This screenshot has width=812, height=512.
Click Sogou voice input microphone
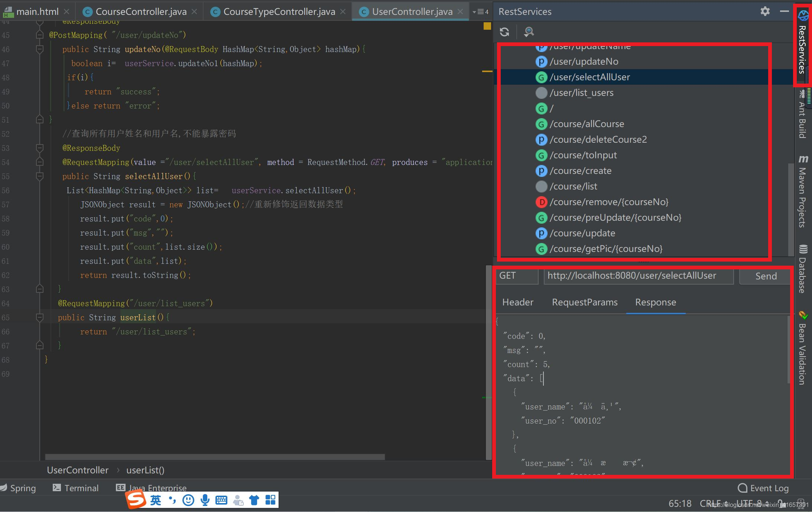pos(205,500)
